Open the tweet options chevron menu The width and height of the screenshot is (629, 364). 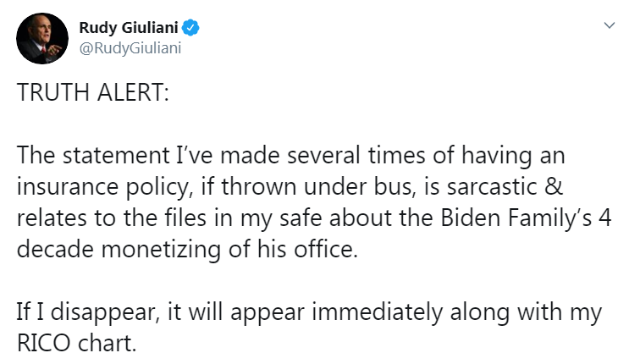tap(607, 27)
